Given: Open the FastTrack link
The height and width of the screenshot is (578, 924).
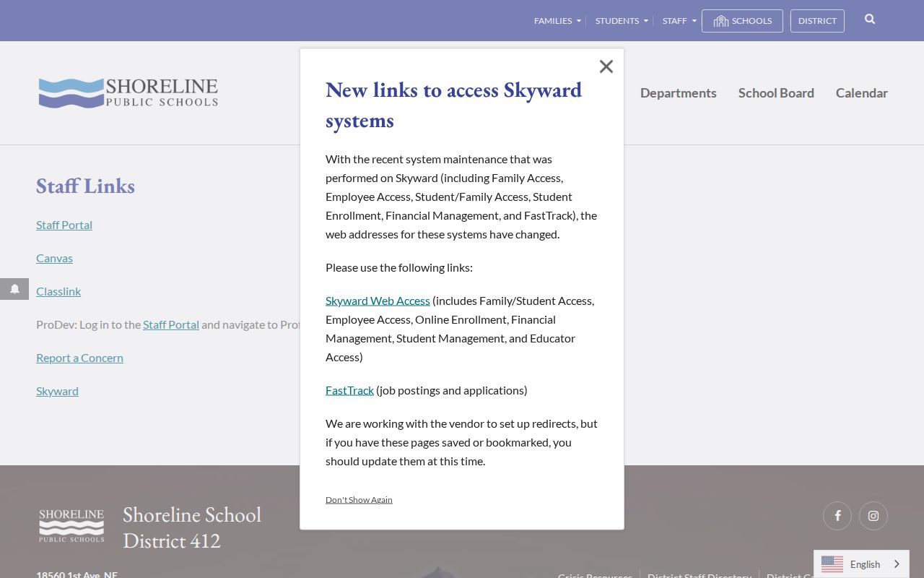Looking at the screenshot, I should (349, 390).
